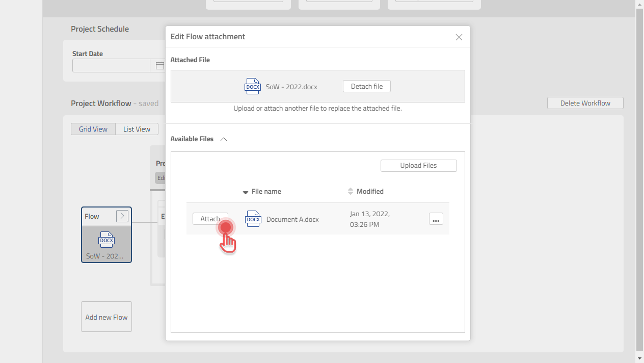Click the DOCX icon beside SoW - 2022.docx
Viewport: 644px width, 363px height.
(252, 86)
